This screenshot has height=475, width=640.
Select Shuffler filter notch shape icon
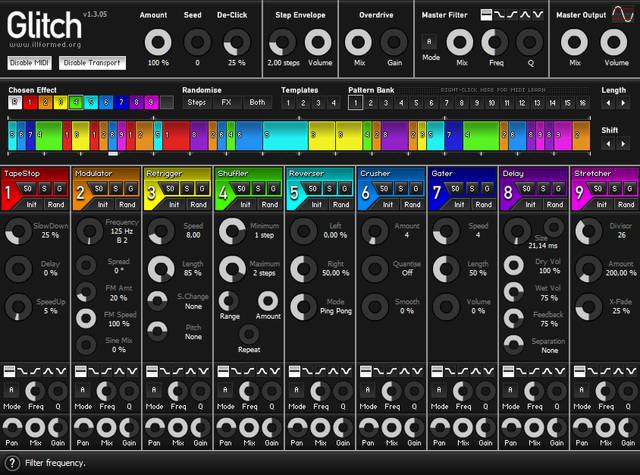(x=275, y=371)
